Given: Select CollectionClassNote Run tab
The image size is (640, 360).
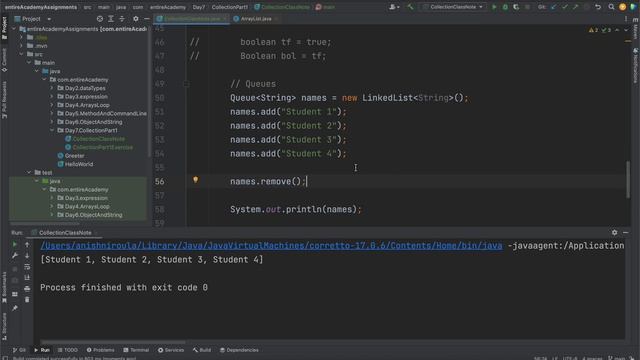Looking at the screenshot, I should [65, 233].
